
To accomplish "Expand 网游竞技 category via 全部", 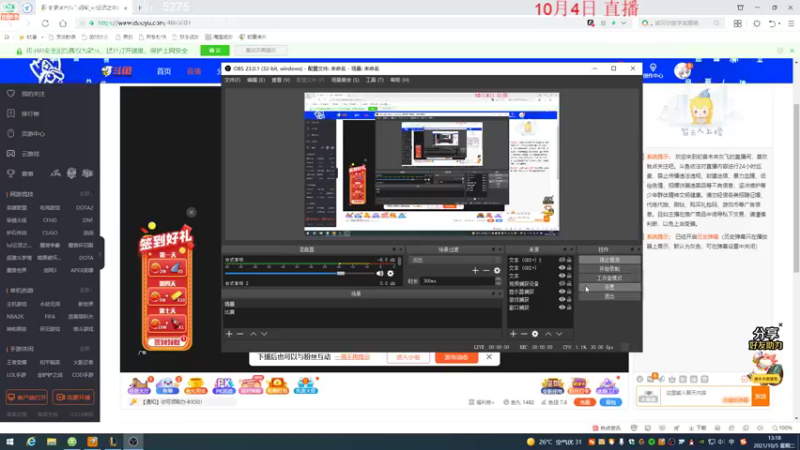I will 86,194.
